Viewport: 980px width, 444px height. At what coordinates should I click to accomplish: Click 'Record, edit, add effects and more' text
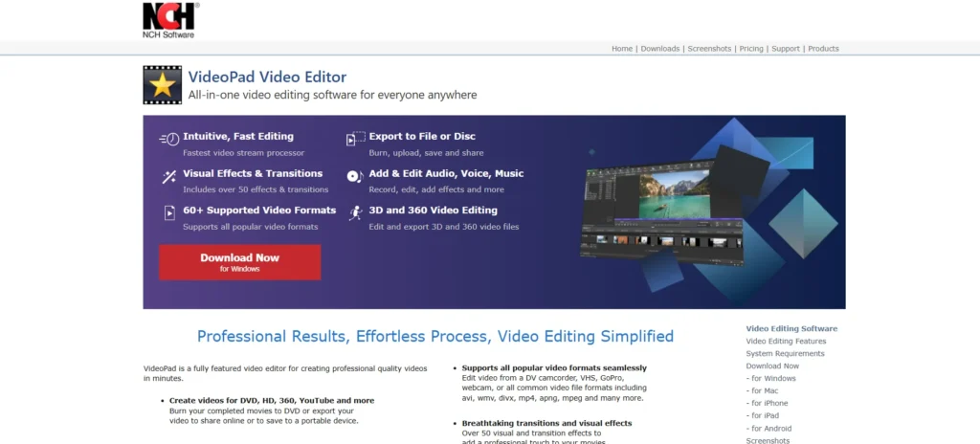click(436, 189)
